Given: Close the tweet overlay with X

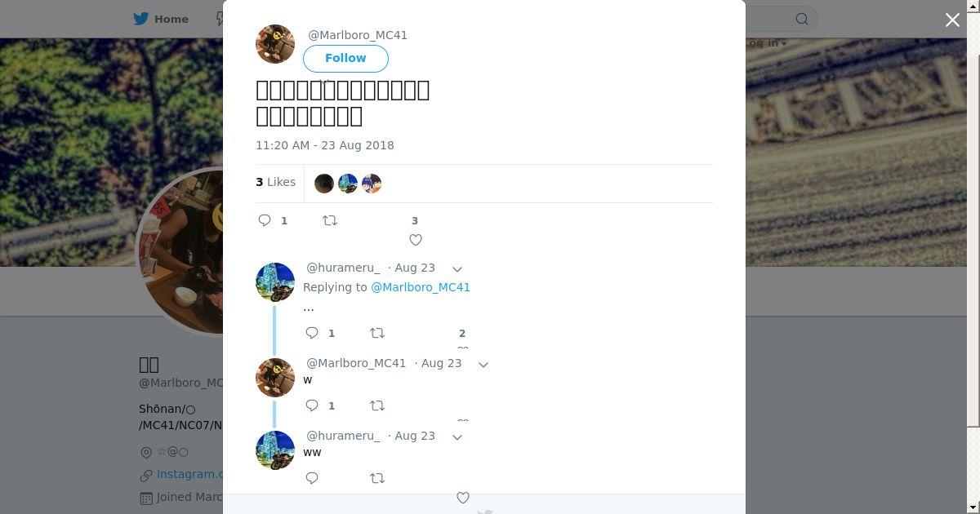Looking at the screenshot, I should [x=952, y=20].
